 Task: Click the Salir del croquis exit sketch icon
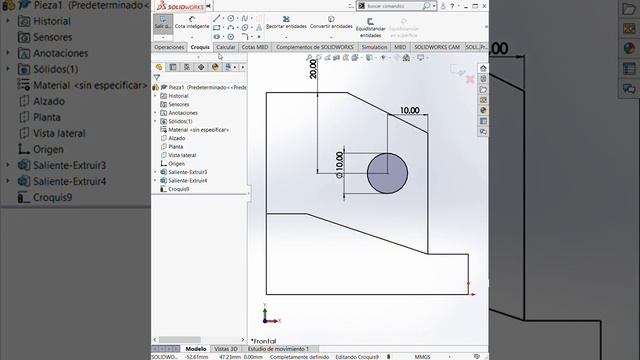[163, 23]
